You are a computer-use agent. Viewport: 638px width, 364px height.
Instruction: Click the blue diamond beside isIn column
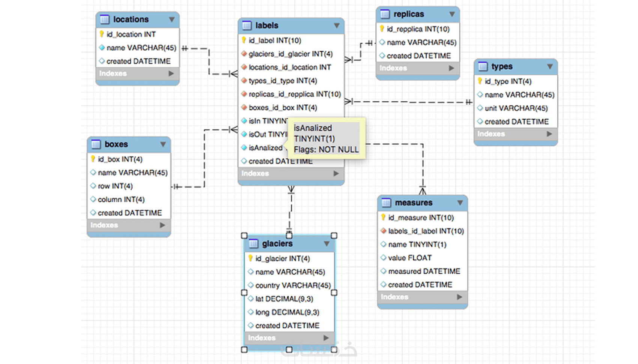[x=244, y=121]
